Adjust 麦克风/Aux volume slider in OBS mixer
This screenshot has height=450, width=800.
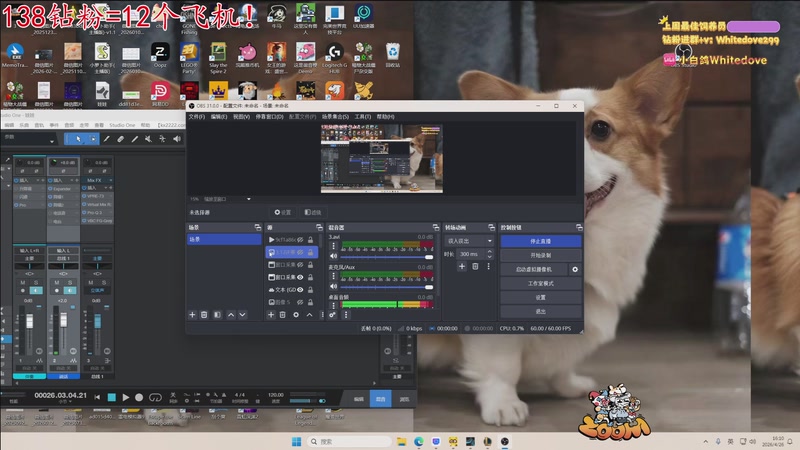[x=387, y=287]
